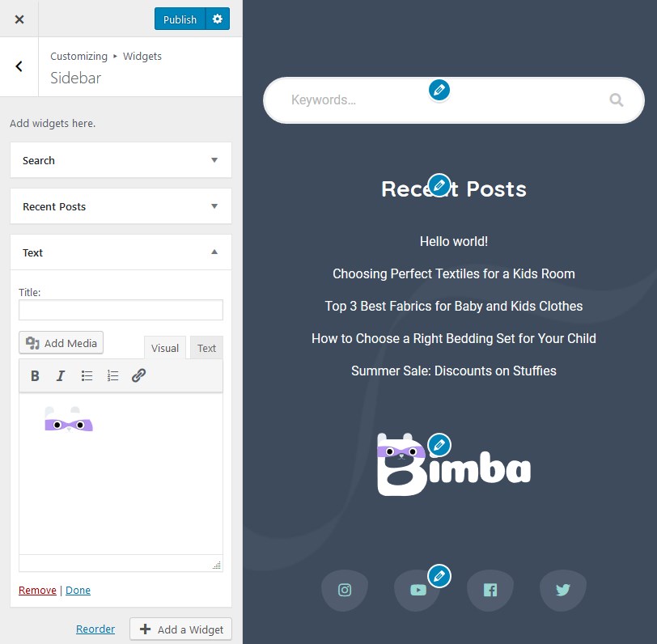Apply italic formatting in editor toolbar
This screenshot has height=644, width=657.
click(x=61, y=375)
